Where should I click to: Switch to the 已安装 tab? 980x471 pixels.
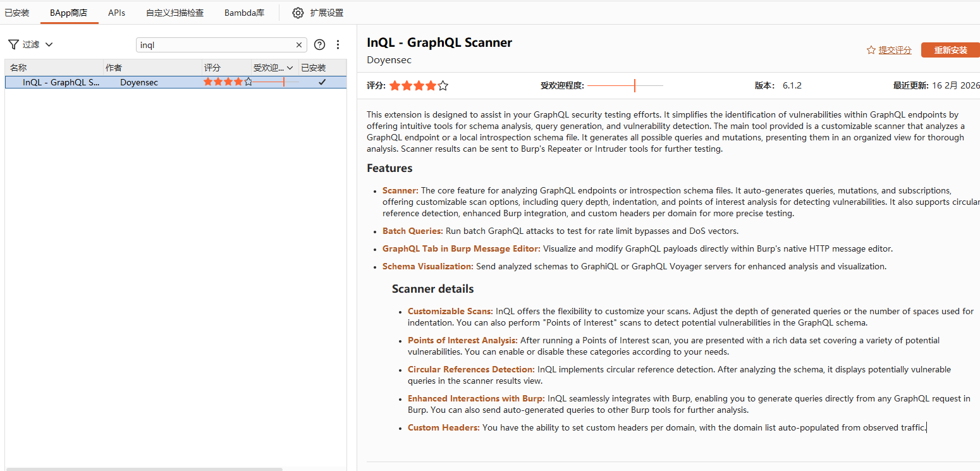coord(17,13)
